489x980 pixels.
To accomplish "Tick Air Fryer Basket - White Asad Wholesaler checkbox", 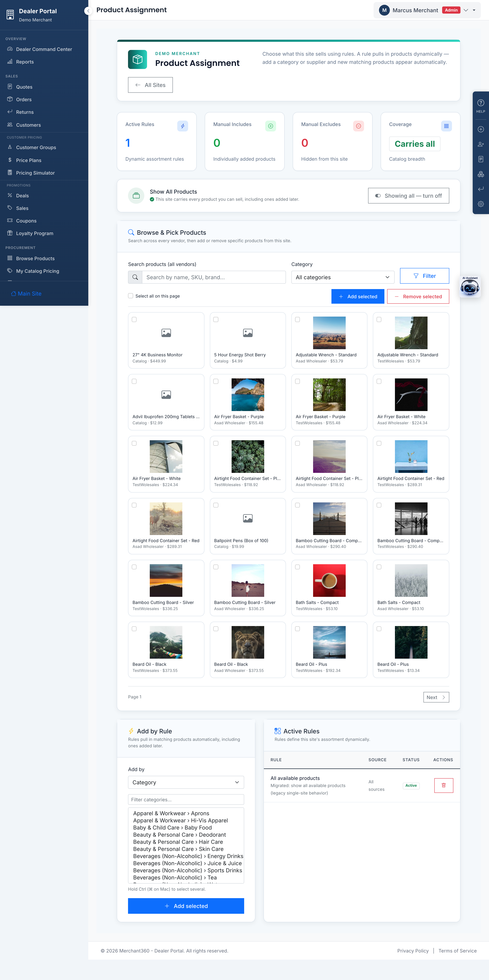I will (379, 381).
